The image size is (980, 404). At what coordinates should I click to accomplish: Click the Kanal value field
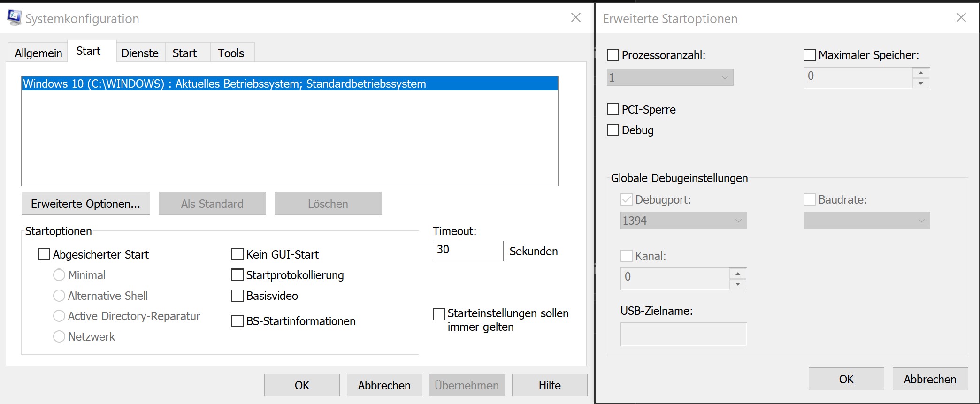[x=675, y=278]
